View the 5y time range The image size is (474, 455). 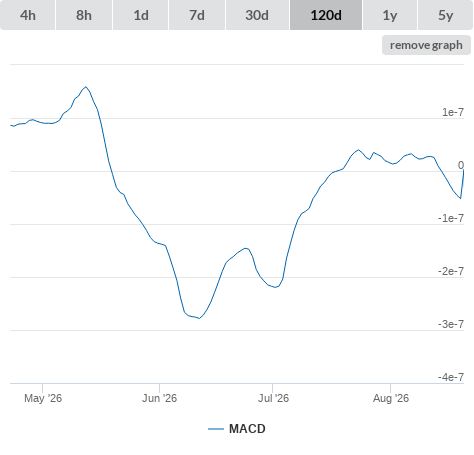tap(445, 15)
